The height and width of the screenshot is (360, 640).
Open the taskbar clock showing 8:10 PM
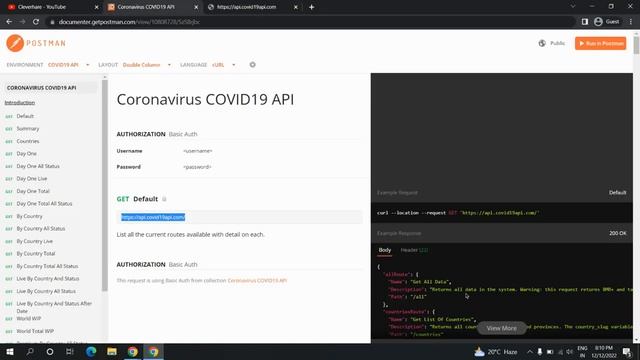[604, 351]
